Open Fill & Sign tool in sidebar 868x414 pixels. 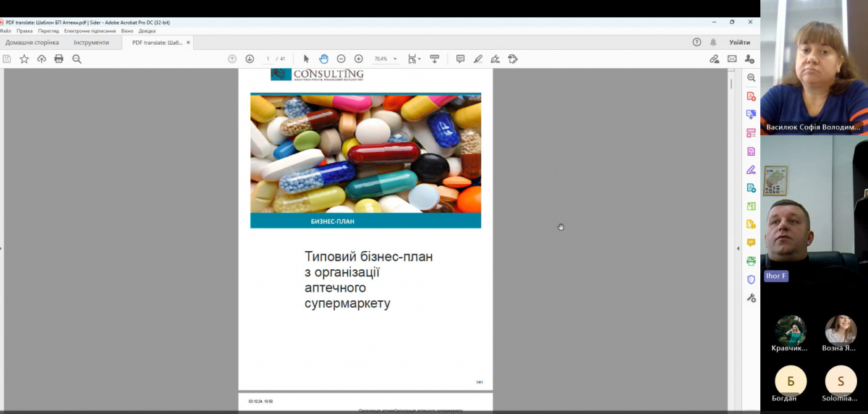(751, 170)
